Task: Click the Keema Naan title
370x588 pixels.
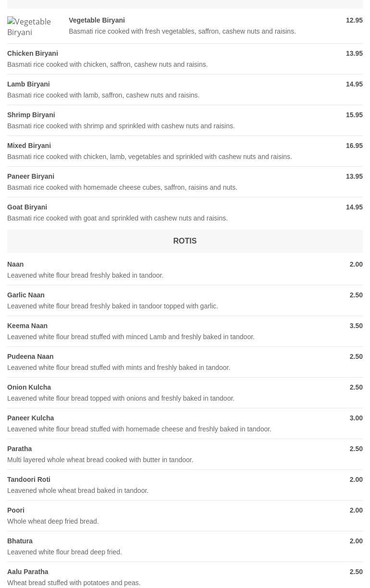Action: (27, 326)
